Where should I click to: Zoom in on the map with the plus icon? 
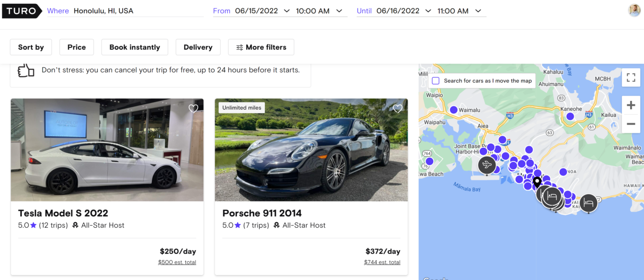tap(631, 105)
